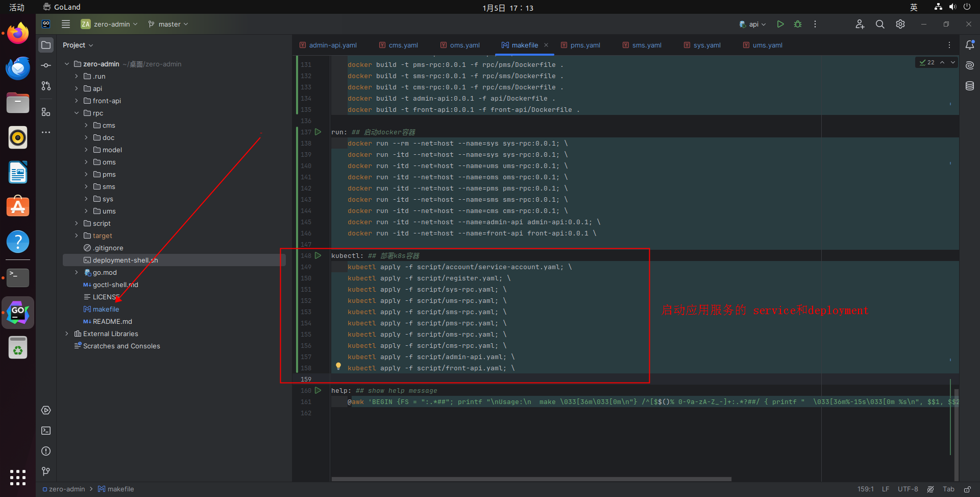This screenshot has height=497, width=980.
Task: Open api run configuration dropdown
Action: tap(752, 24)
